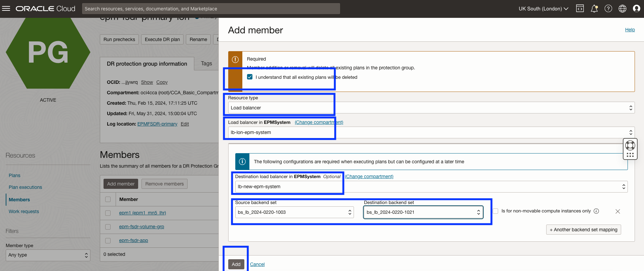
Task: Open the UK South (London) region selector
Action: coord(543,9)
